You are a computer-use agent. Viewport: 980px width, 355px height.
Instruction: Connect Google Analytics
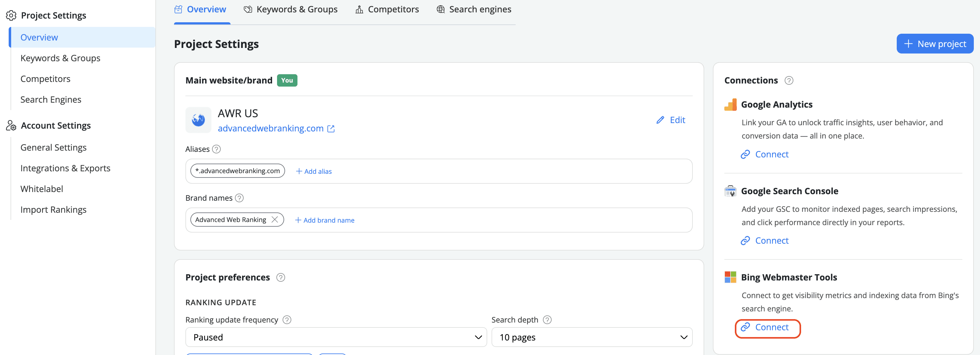point(765,154)
